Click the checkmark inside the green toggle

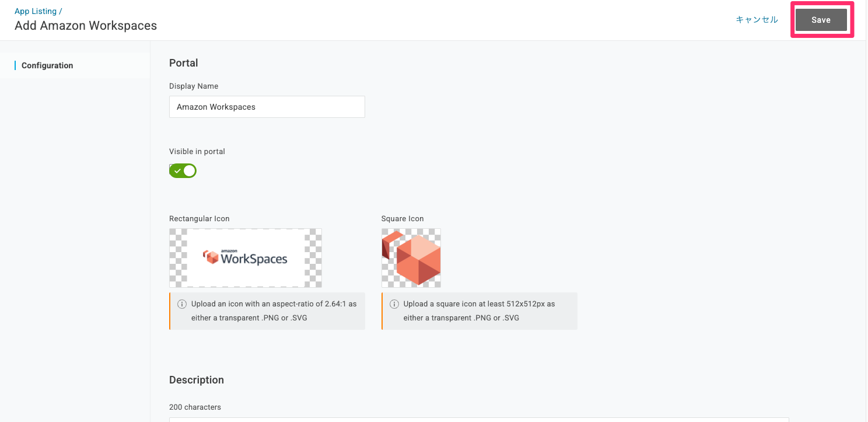point(178,170)
